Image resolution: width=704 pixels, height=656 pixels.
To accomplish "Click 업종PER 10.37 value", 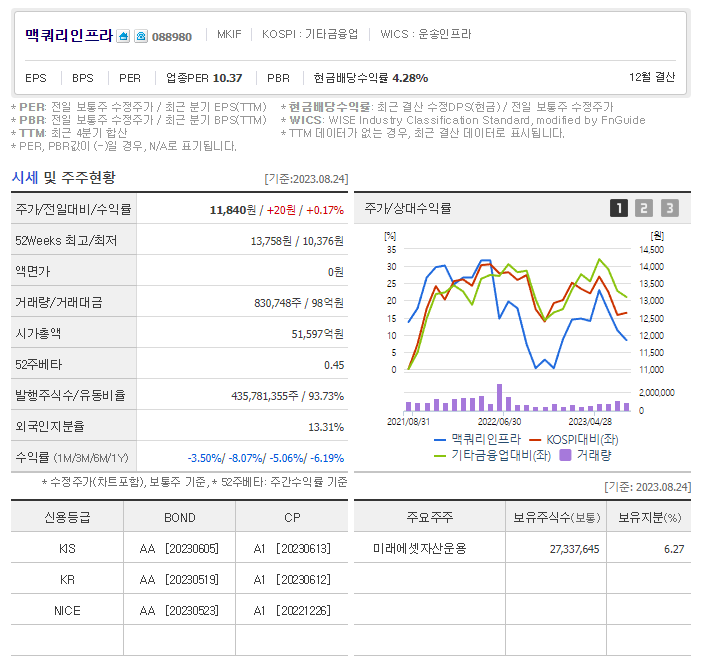I will coord(204,78).
